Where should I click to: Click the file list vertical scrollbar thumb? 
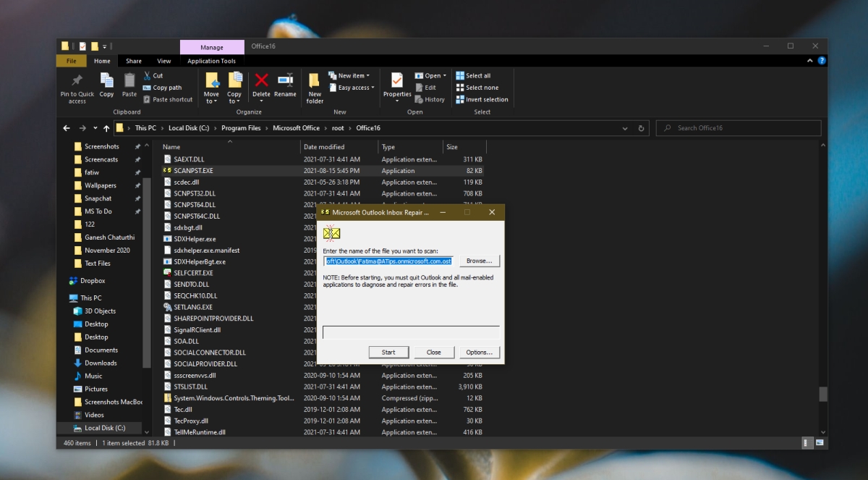(822, 394)
